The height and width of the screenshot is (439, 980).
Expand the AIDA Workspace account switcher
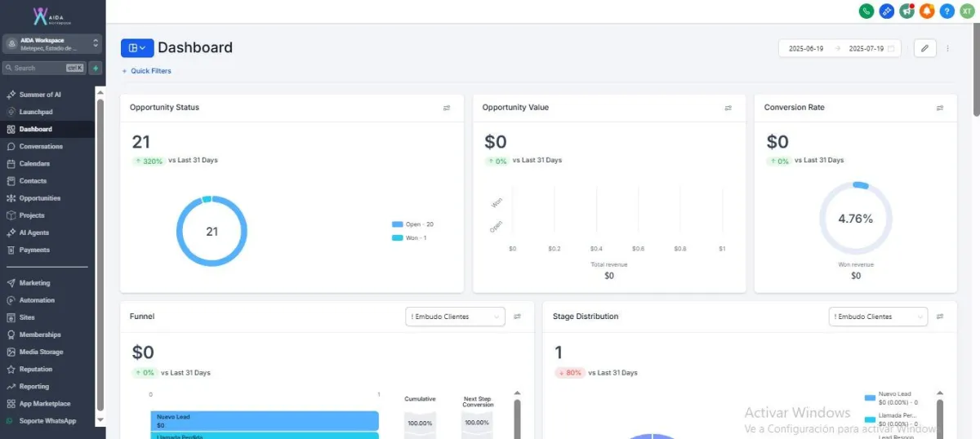pos(52,44)
